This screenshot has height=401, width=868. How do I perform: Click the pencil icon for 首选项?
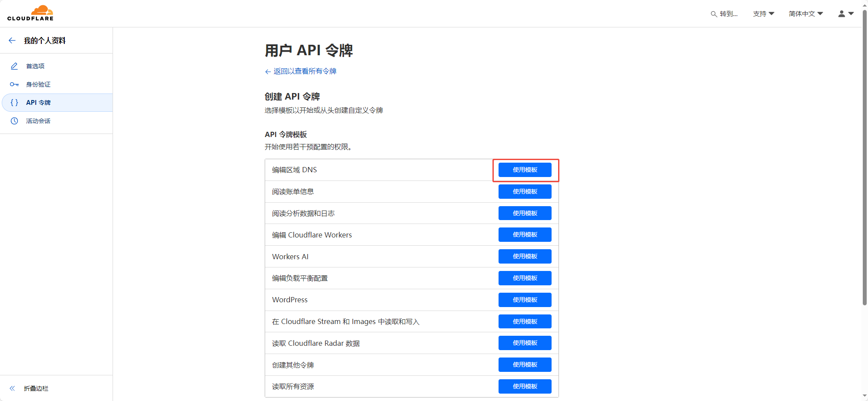(x=14, y=66)
